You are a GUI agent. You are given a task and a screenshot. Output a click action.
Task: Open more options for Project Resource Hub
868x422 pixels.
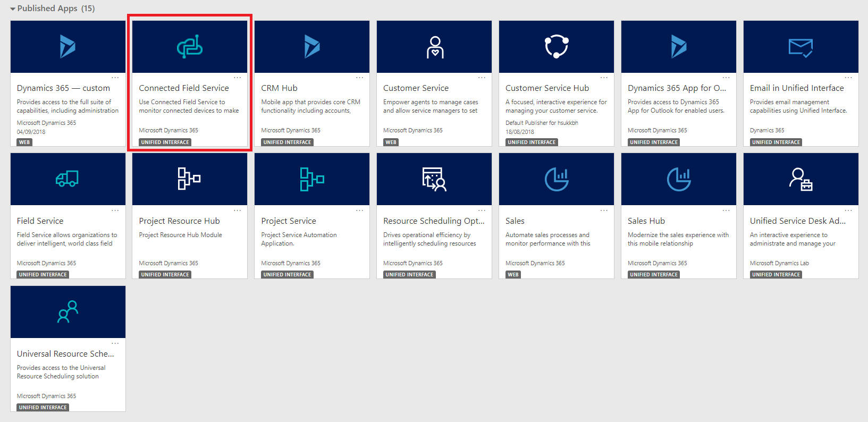coord(237,210)
